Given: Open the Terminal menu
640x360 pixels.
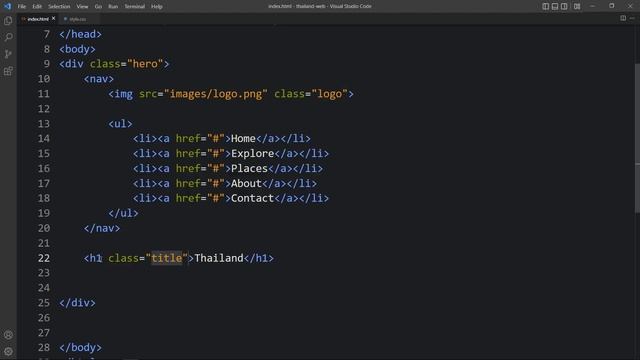Looking at the screenshot, I should (135, 7).
